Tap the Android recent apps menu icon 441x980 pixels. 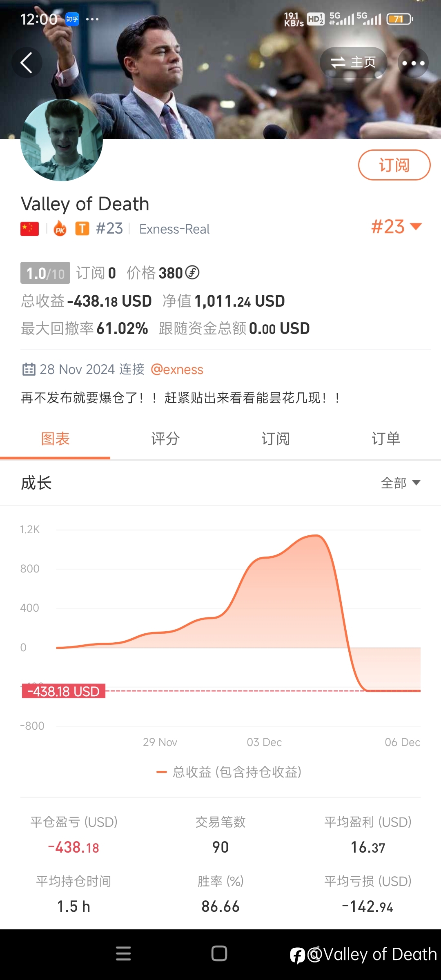[123, 953]
